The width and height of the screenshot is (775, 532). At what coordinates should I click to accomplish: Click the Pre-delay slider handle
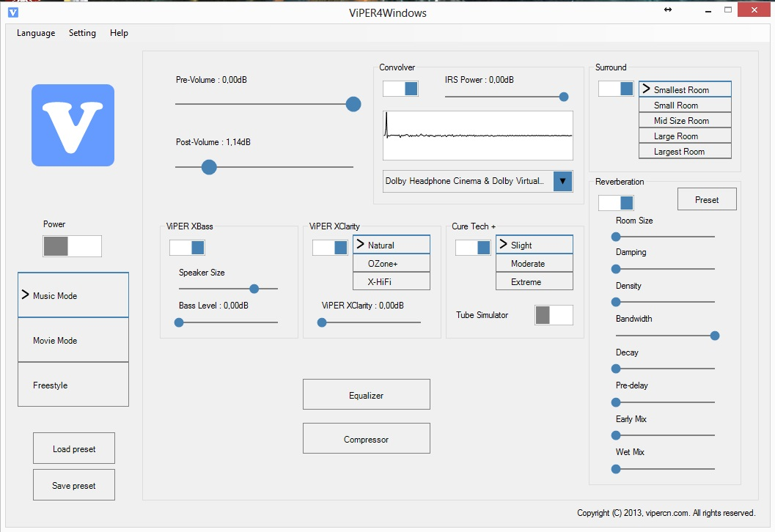click(x=616, y=402)
